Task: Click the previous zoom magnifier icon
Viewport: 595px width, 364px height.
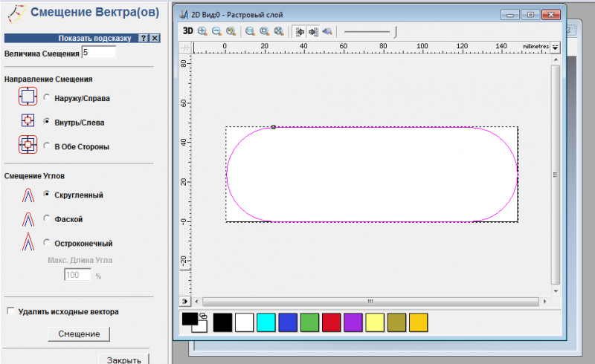Action: pyautogui.click(x=231, y=31)
